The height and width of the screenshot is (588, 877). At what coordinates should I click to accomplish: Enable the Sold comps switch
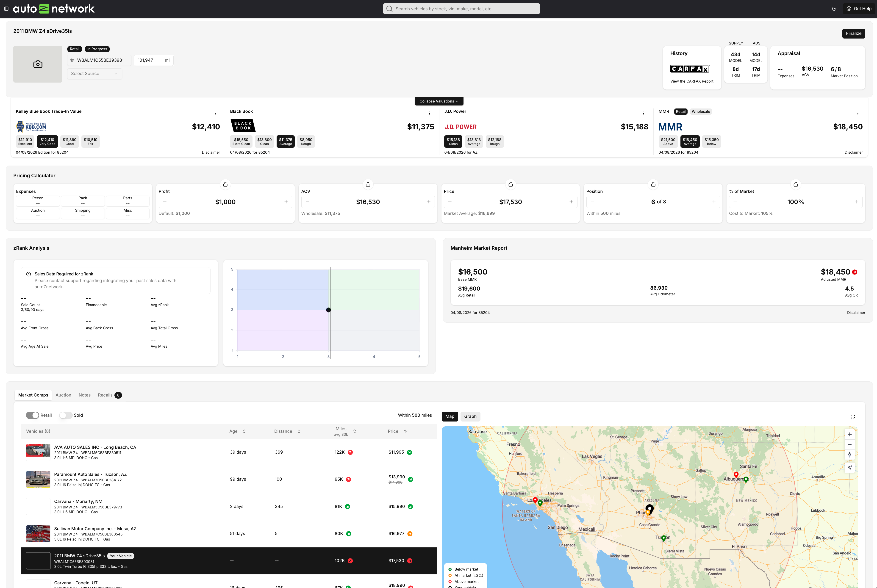click(x=66, y=415)
